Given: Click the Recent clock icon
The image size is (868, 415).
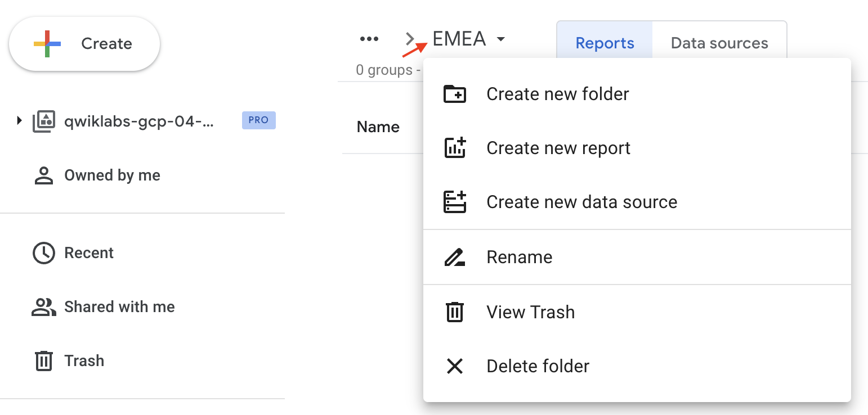Looking at the screenshot, I should click(x=43, y=253).
